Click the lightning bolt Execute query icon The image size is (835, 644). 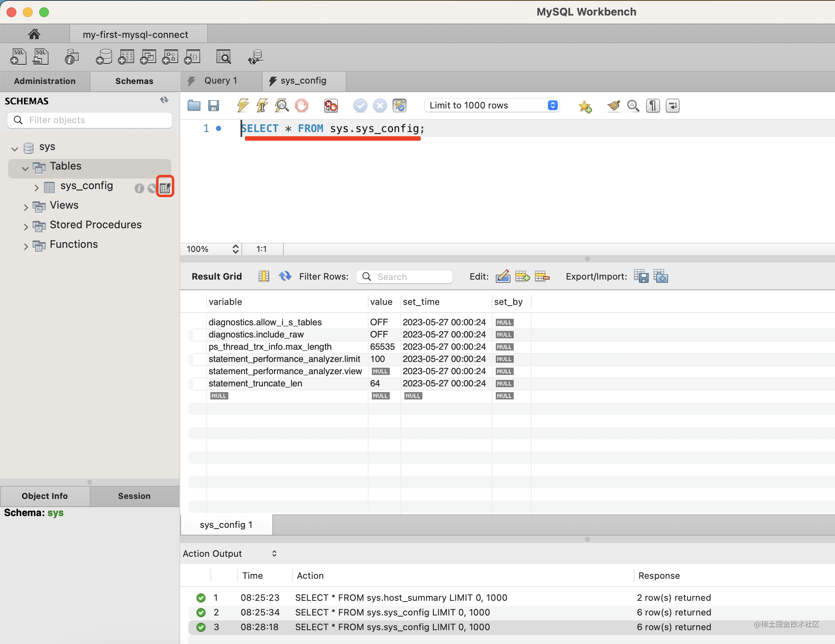click(x=243, y=106)
